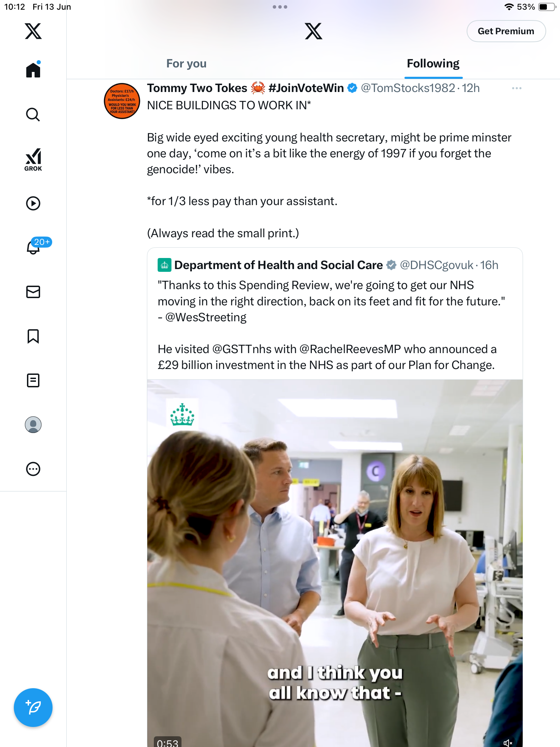560x747 pixels.
Task: Switch to the For you tab
Action: coord(186,64)
